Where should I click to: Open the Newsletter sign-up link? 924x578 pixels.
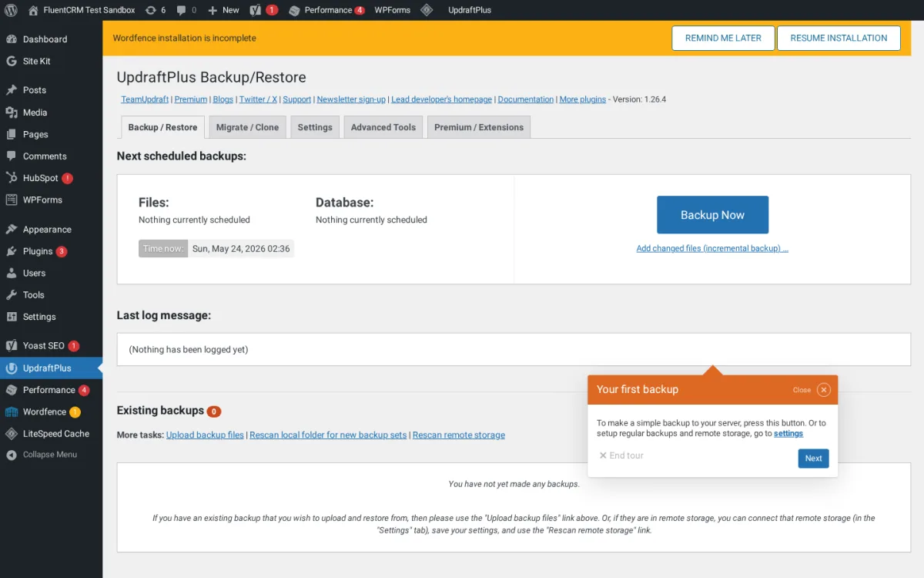click(x=351, y=99)
